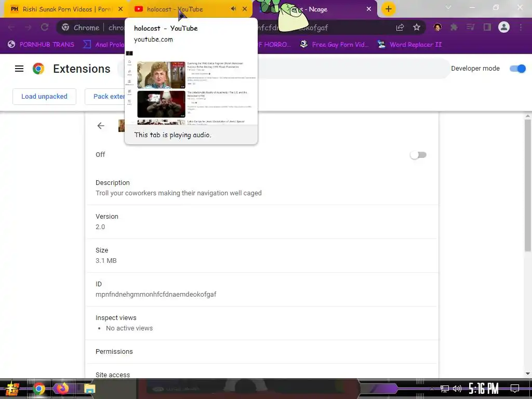Click the extension ID mpnfndnehgmmonhfcfdnaemdeokofgaf
Image resolution: width=532 pixels, height=399 pixels.
point(156,295)
